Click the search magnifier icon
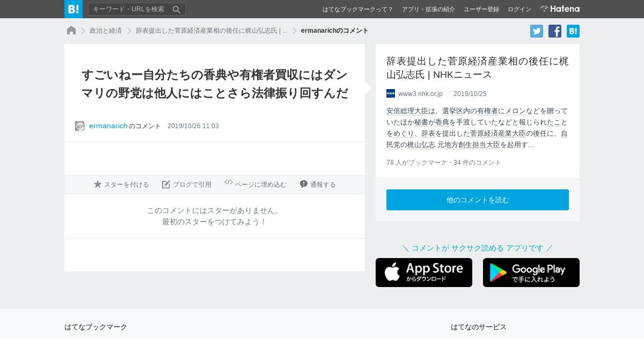This screenshot has height=338, width=644. pos(177,9)
